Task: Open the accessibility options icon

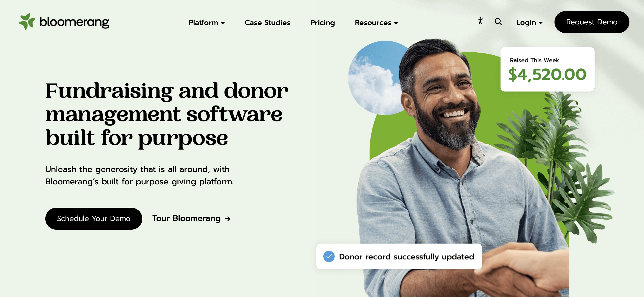Action: coord(480,21)
